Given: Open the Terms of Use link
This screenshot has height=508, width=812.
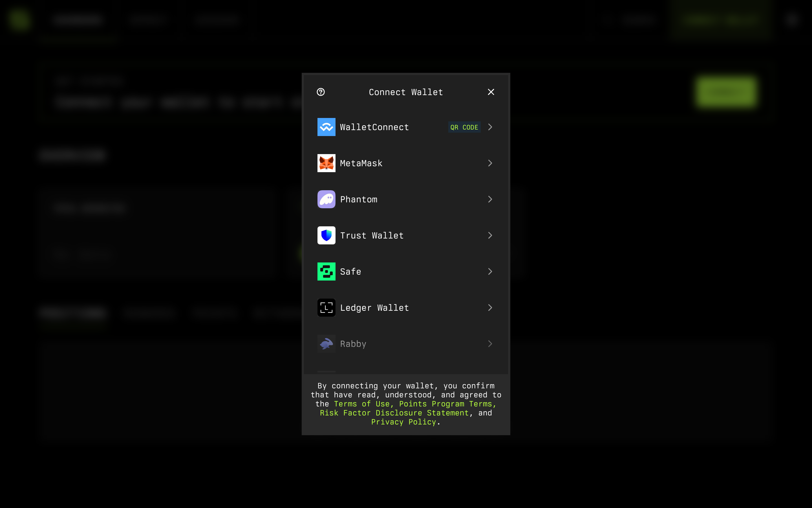Looking at the screenshot, I should (362, 404).
